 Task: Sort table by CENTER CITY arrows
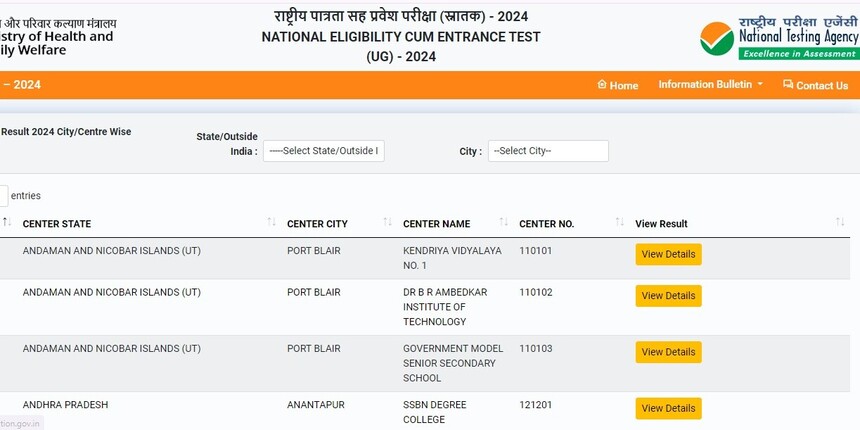388,222
